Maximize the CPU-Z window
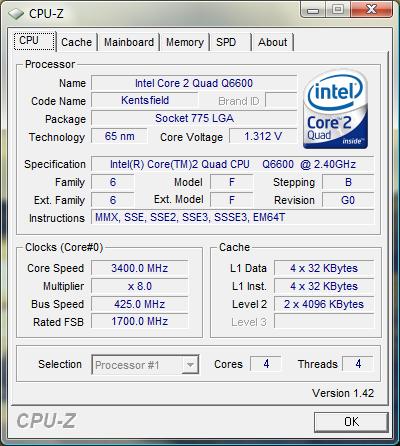 (337, 9)
